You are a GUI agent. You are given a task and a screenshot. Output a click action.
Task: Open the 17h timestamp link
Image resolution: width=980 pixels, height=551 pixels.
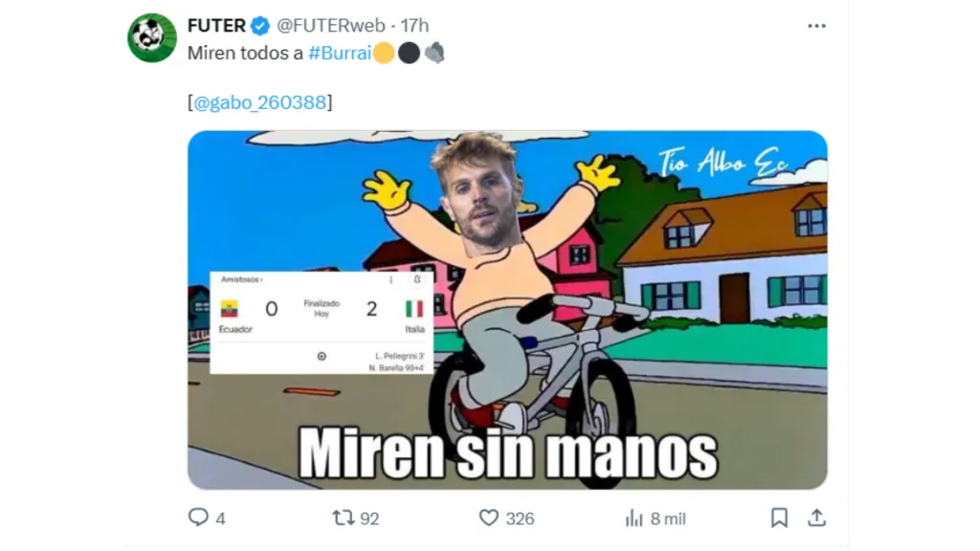pyautogui.click(x=414, y=26)
